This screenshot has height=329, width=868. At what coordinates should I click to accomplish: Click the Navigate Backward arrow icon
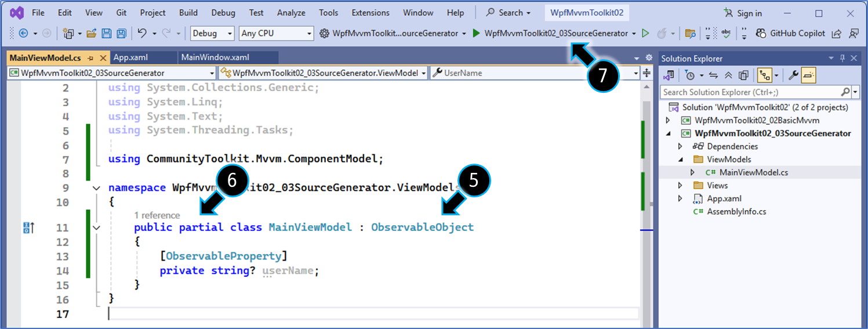pyautogui.click(x=24, y=34)
